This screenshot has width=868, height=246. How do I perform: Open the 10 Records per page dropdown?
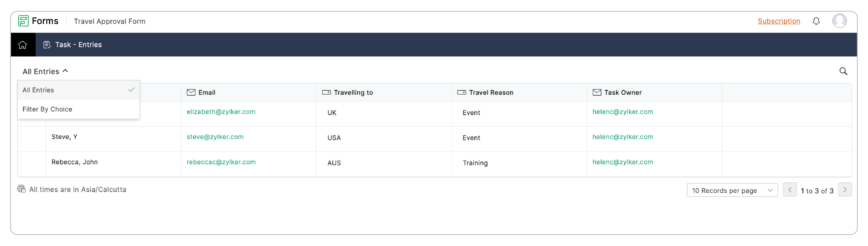(x=732, y=190)
